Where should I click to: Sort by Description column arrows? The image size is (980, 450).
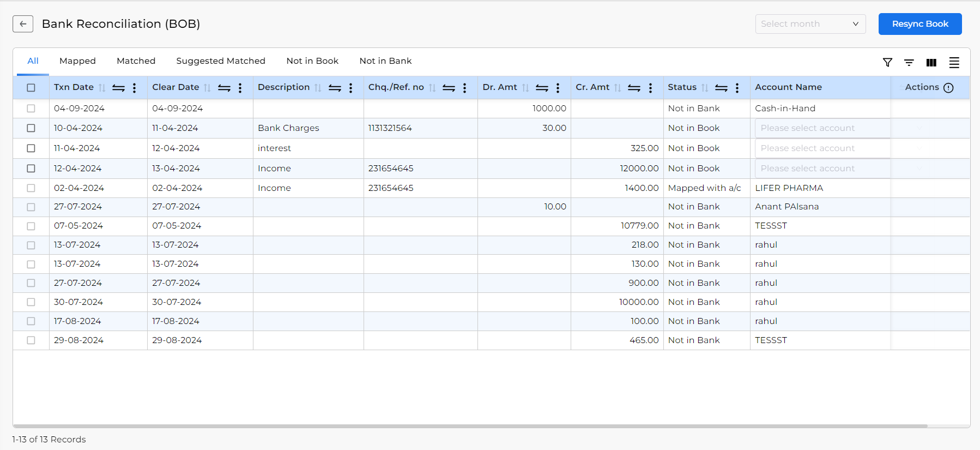318,88
